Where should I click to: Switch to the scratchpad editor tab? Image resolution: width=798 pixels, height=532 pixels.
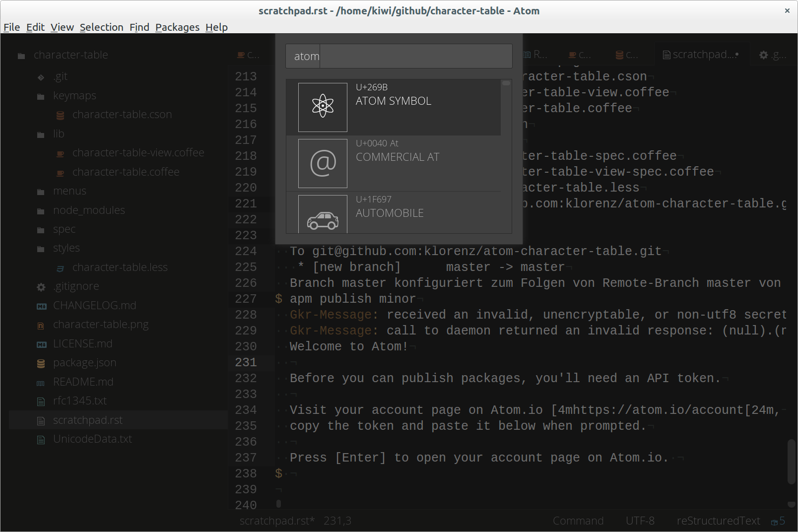701,55
